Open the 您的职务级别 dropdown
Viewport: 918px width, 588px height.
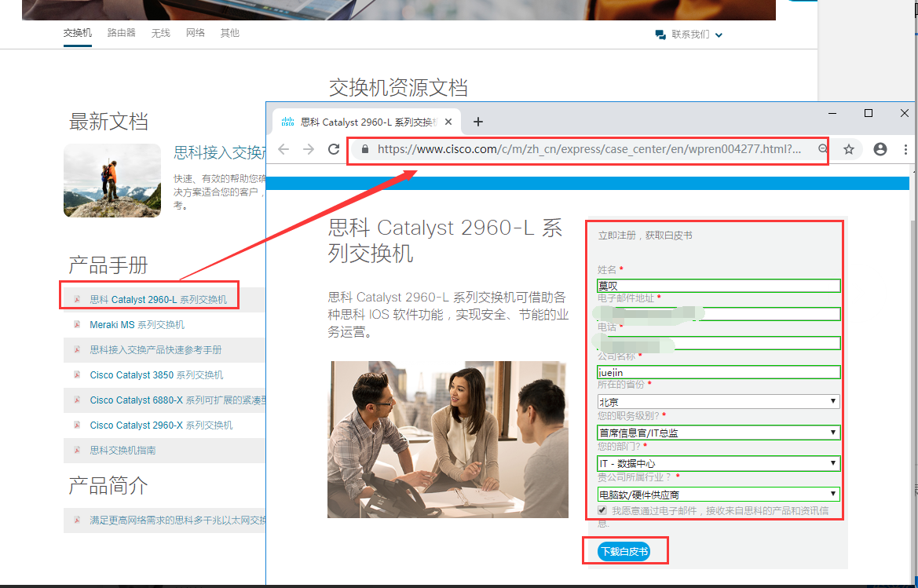719,433
